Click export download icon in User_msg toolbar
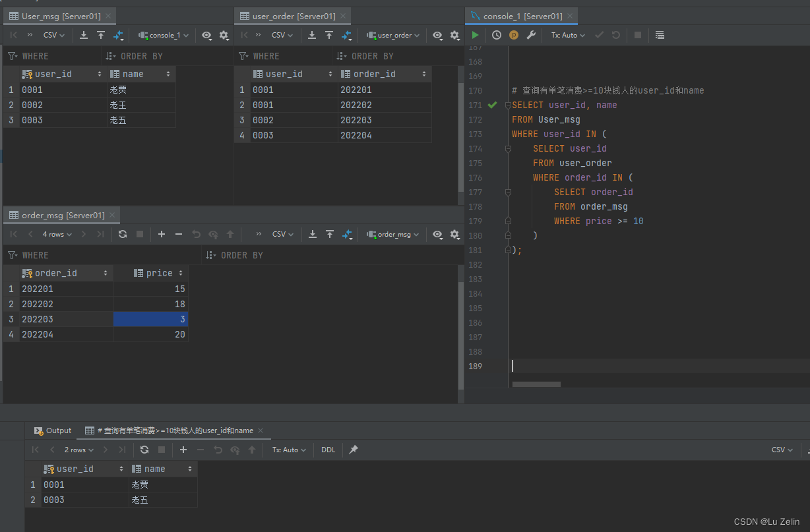Image resolution: width=810 pixels, height=532 pixels. point(84,35)
